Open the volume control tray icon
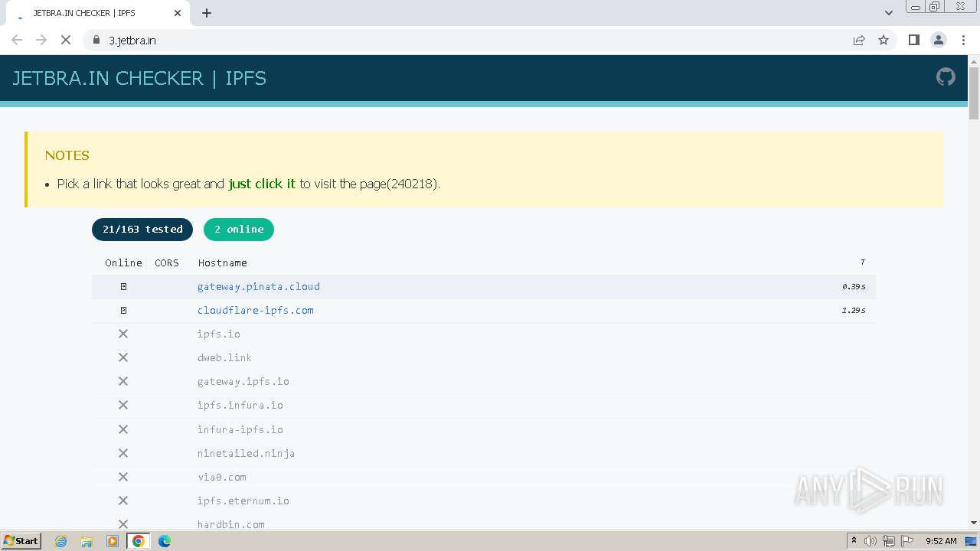980x551 pixels. [871, 541]
